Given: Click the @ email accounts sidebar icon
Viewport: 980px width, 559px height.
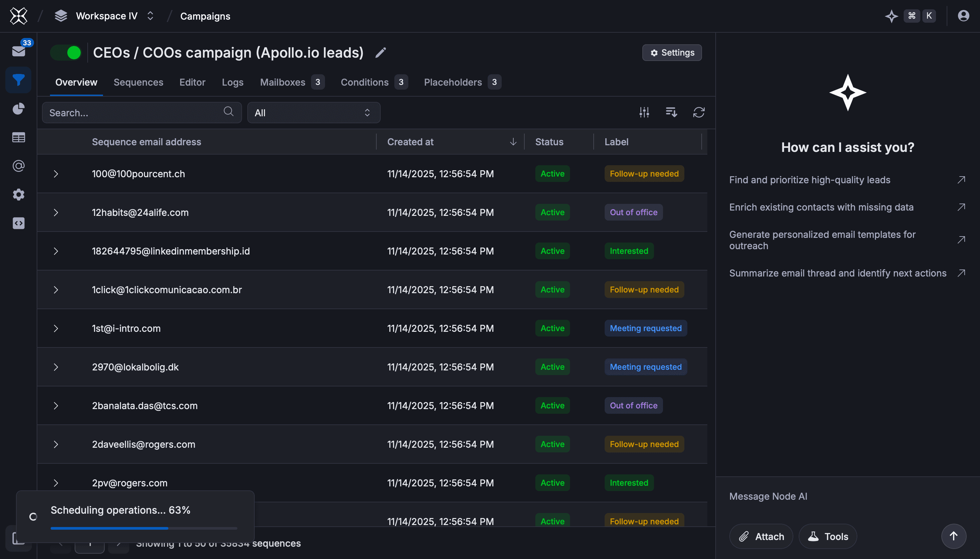Looking at the screenshot, I should [18, 166].
